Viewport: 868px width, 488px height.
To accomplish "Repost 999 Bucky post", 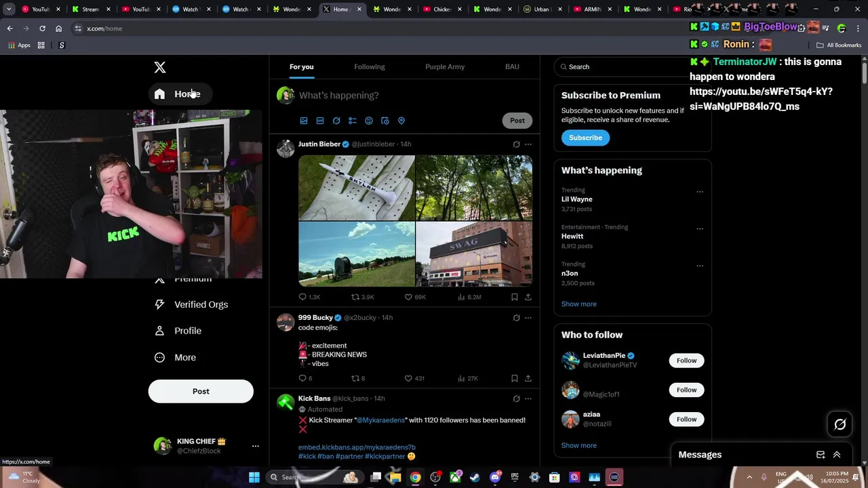I will 358,378.
